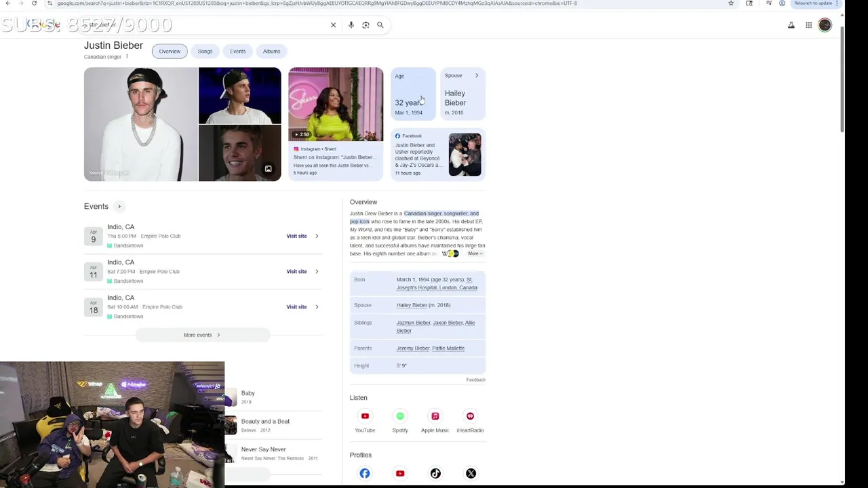
Task: Visit site for Apr 11 event
Action: pyautogui.click(x=296, y=271)
